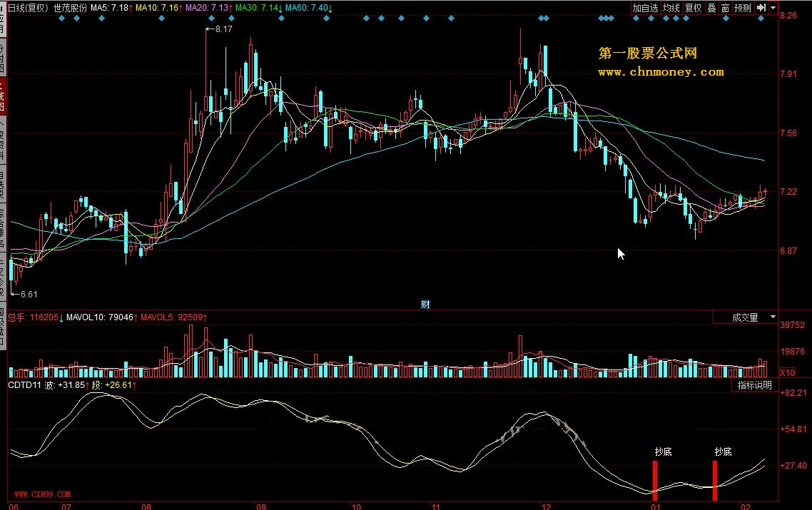Click the +54.81 indicator axis value

(x=793, y=429)
